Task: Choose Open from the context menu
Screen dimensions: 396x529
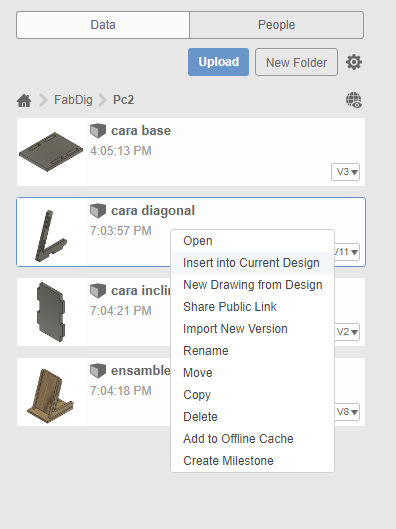Action: coord(252,241)
